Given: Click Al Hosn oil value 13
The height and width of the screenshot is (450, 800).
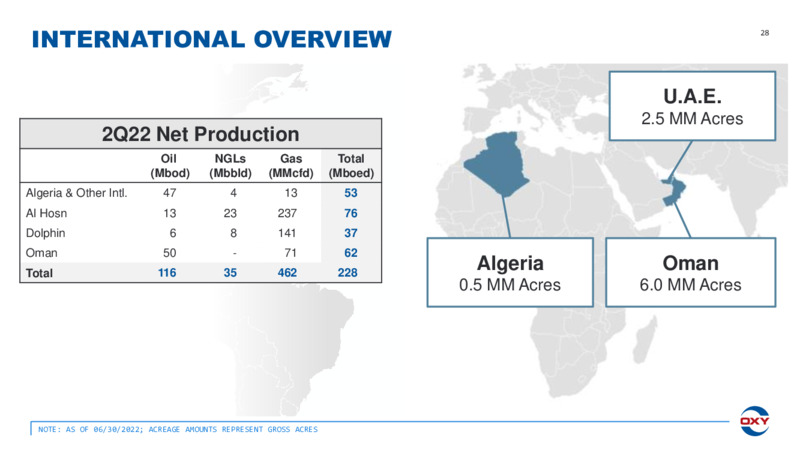Looking at the screenshot, I should pyautogui.click(x=169, y=213).
